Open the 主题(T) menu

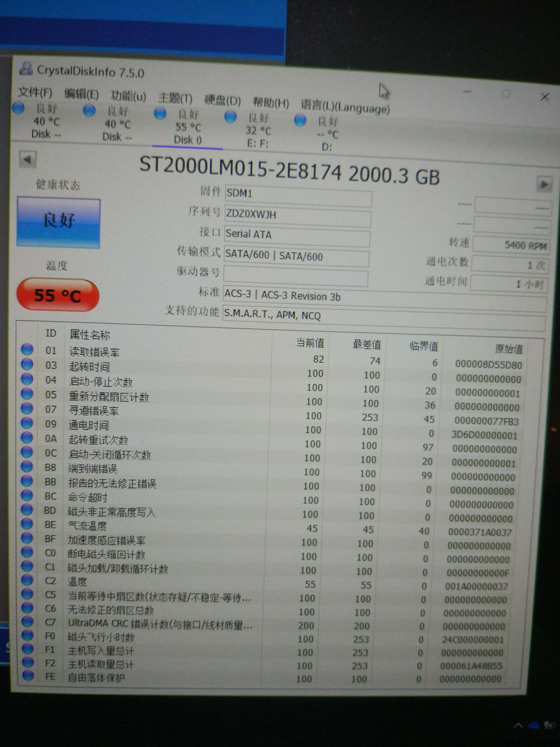click(175, 99)
